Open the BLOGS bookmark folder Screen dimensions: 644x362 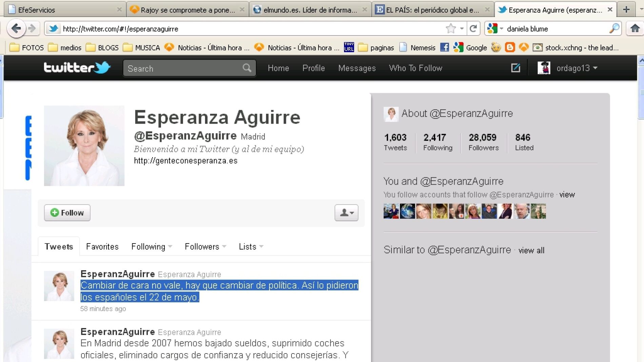102,47
